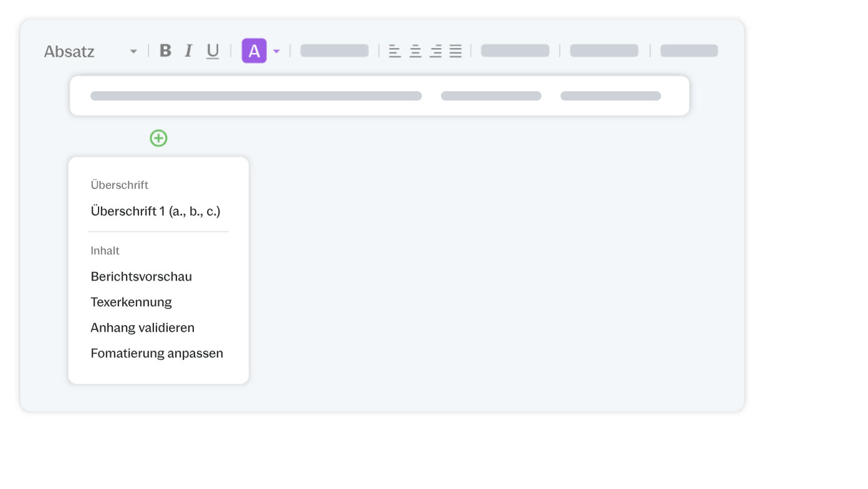Select Überschrift 1 (a., b., c.)

pos(155,211)
